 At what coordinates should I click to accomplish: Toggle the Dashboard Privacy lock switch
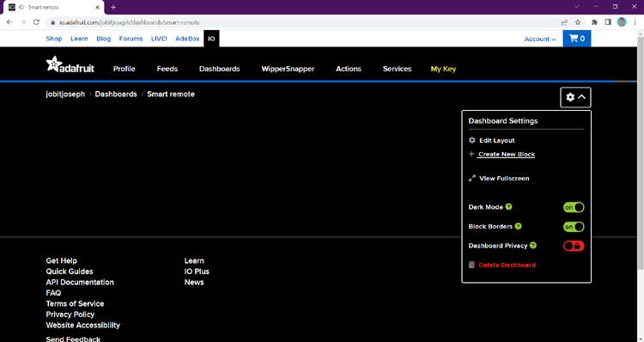(x=574, y=246)
